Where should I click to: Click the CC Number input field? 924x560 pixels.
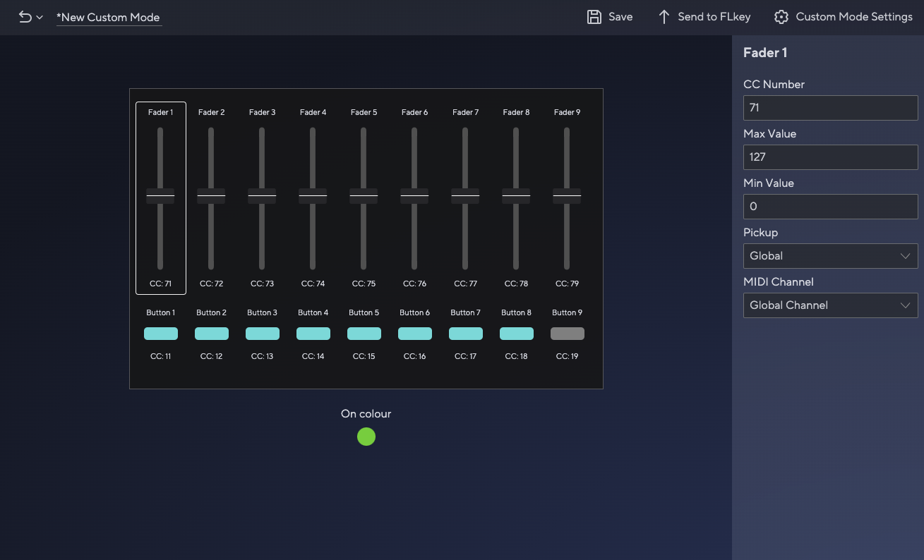[830, 108]
